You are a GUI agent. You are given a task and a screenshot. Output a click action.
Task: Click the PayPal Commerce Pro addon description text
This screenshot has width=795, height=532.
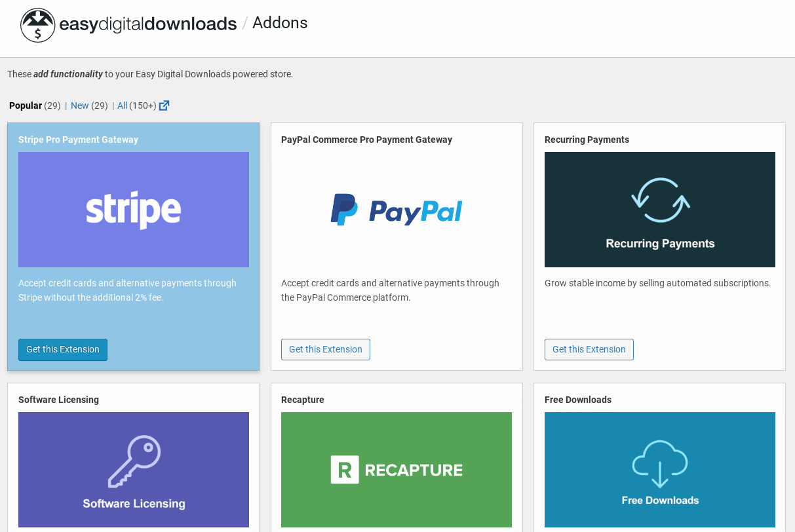[390, 290]
